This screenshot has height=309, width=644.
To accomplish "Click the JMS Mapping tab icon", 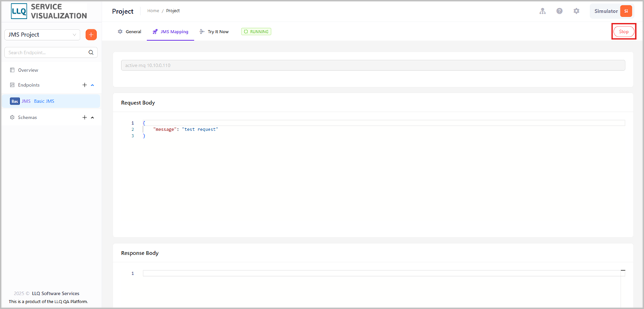I will click(x=155, y=32).
